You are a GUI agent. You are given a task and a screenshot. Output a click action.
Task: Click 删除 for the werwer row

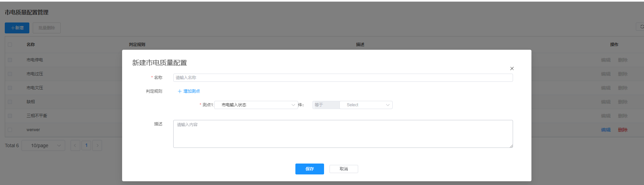pyautogui.click(x=623, y=130)
